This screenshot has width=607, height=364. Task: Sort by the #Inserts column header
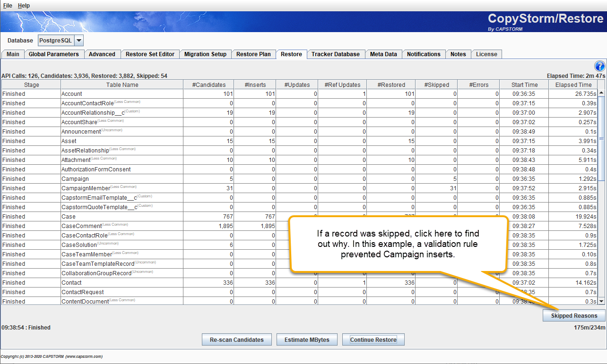tap(255, 85)
